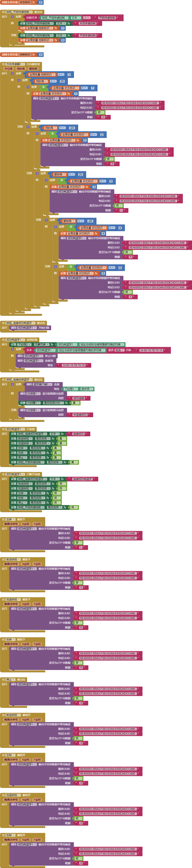
Task: Toggle 假 UTF16 value in 左转 被按下 block
Action: pyautogui.click(x=78, y=543)
